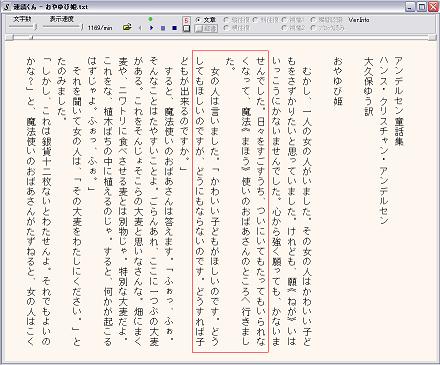Click the green status indicator dot
This screenshot has width=440, height=365.
tap(150, 19)
